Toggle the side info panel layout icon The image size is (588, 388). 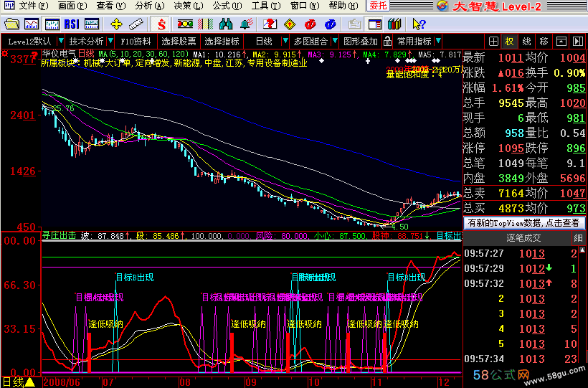(x=374, y=24)
